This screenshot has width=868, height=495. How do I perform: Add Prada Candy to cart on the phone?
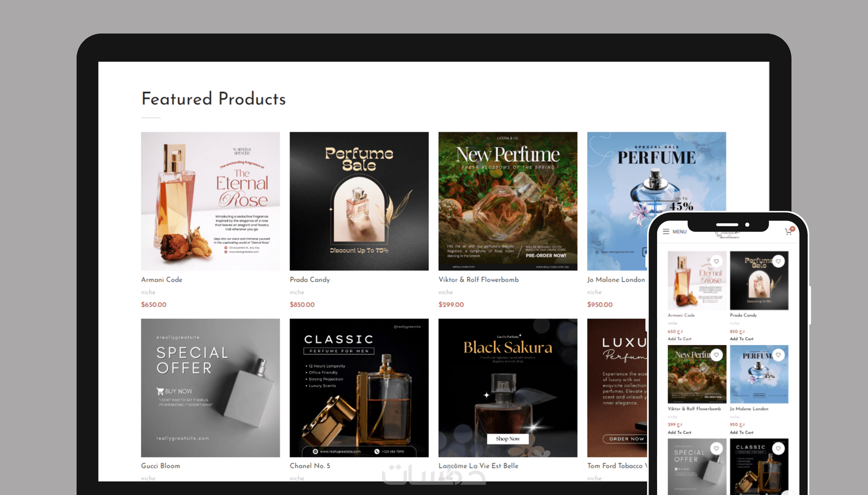(x=741, y=339)
